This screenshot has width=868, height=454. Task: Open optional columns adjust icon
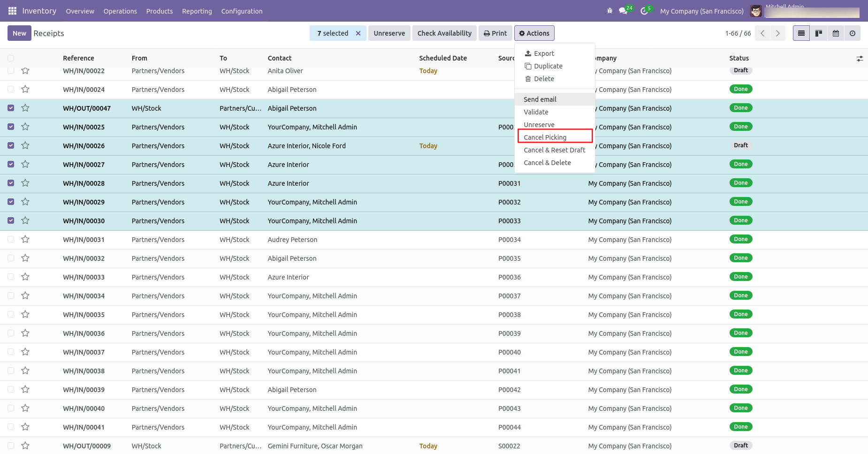[x=860, y=59]
